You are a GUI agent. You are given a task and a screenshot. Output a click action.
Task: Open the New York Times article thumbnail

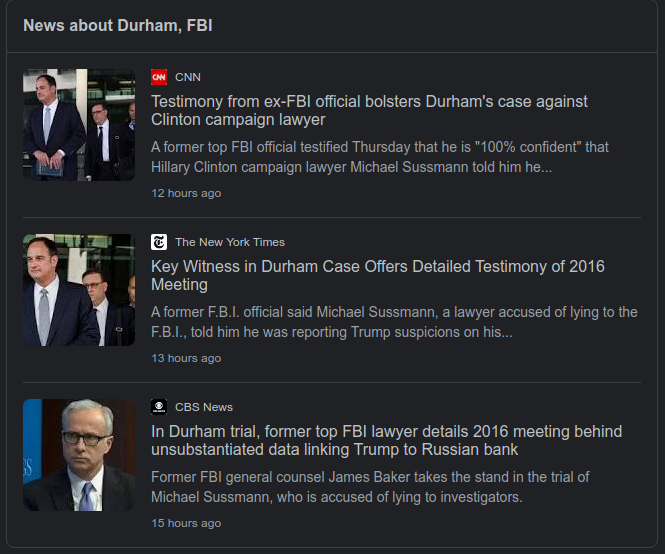coord(79,290)
